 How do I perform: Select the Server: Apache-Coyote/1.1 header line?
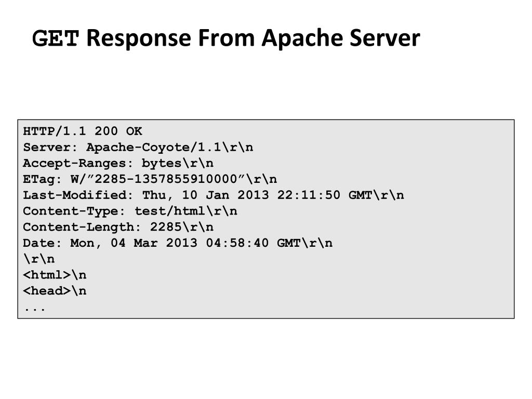click(x=138, y=147)
